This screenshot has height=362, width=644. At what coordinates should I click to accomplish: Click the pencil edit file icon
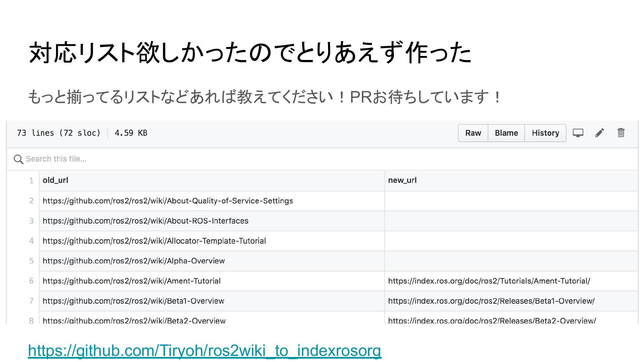600,133
